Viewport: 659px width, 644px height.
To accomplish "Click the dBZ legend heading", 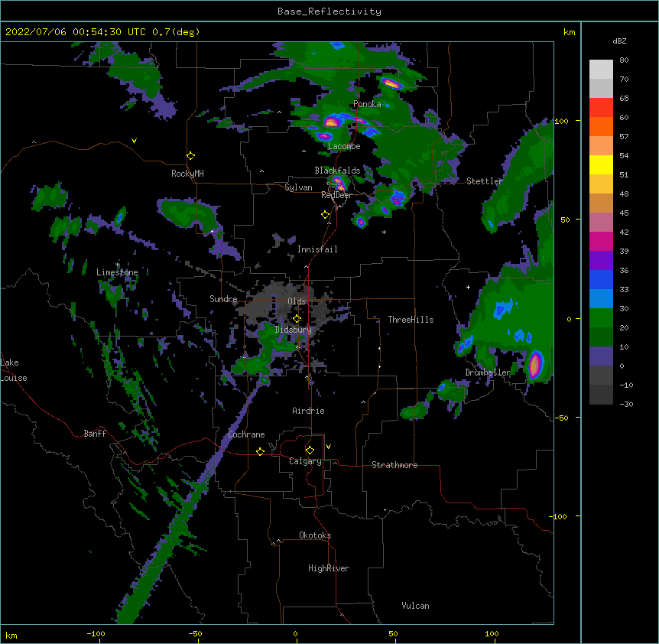I will 619,41.
